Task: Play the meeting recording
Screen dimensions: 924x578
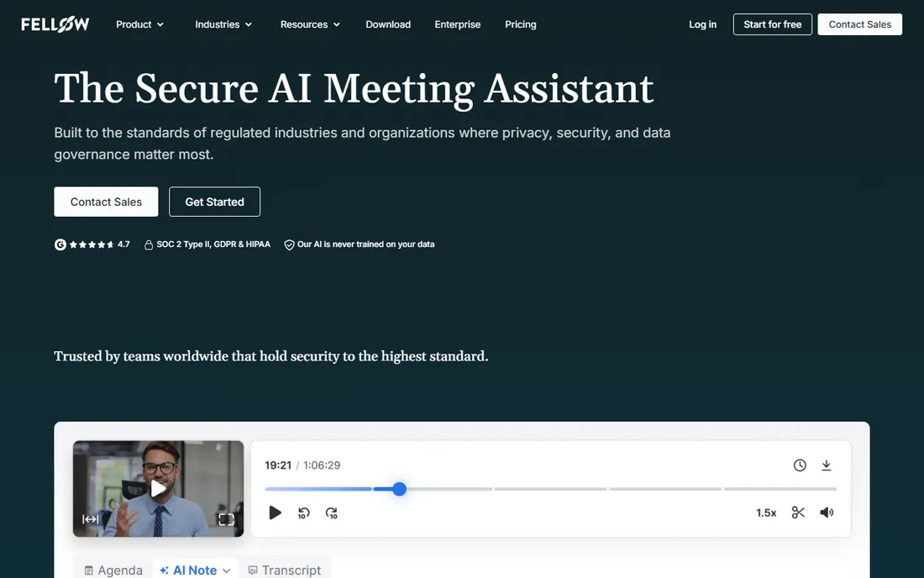Action: click(275, 512)
